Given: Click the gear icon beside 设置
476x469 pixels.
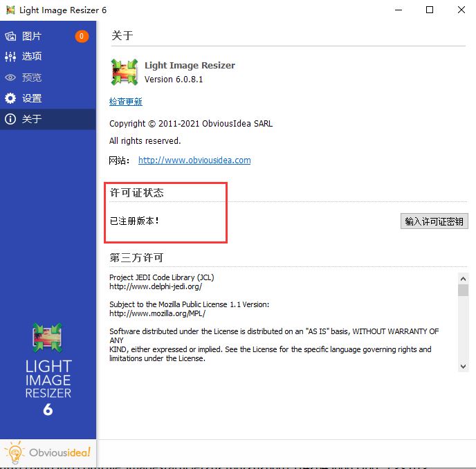Looking at the screenshot, I should (10, 98).
